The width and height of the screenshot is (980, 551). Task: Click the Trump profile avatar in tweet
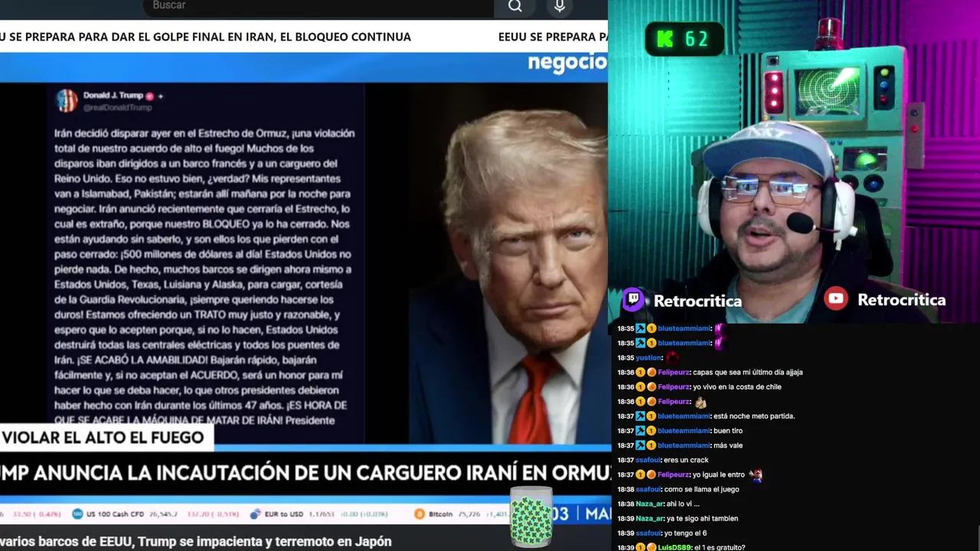(x=67, y=100)
